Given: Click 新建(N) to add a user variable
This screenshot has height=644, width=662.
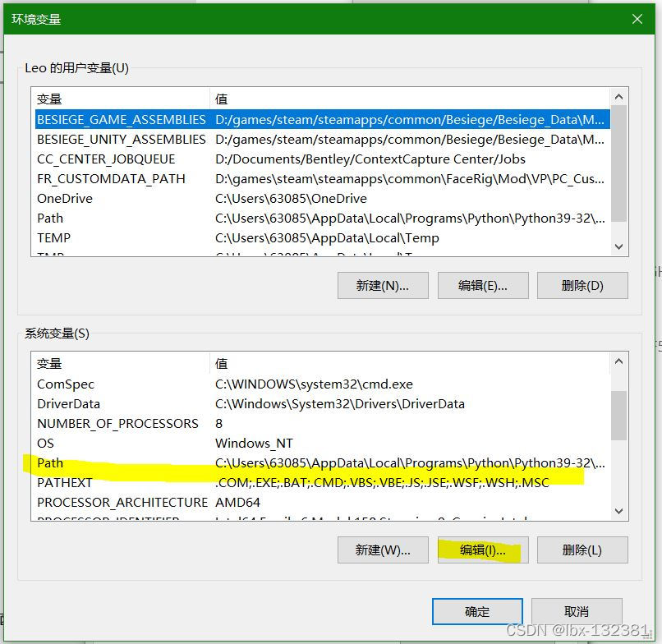Looking at the screenshot, I should 382,285.
